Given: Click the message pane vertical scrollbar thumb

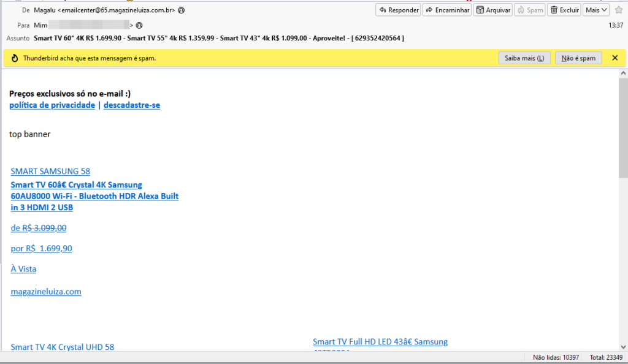Looking at the screenshot, I should point(623,128).
